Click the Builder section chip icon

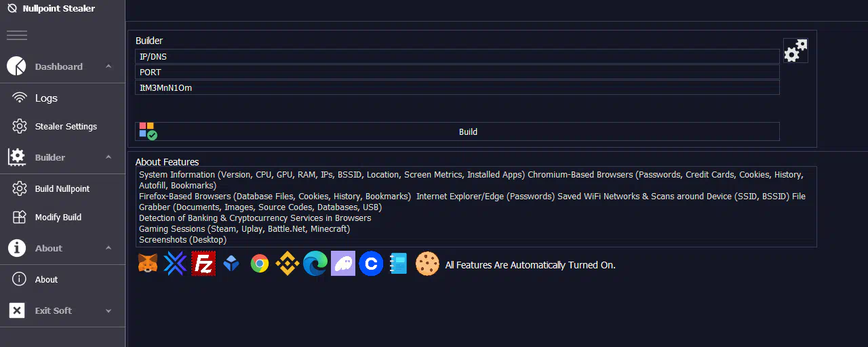pyautogui.click(x=17, y=157)
